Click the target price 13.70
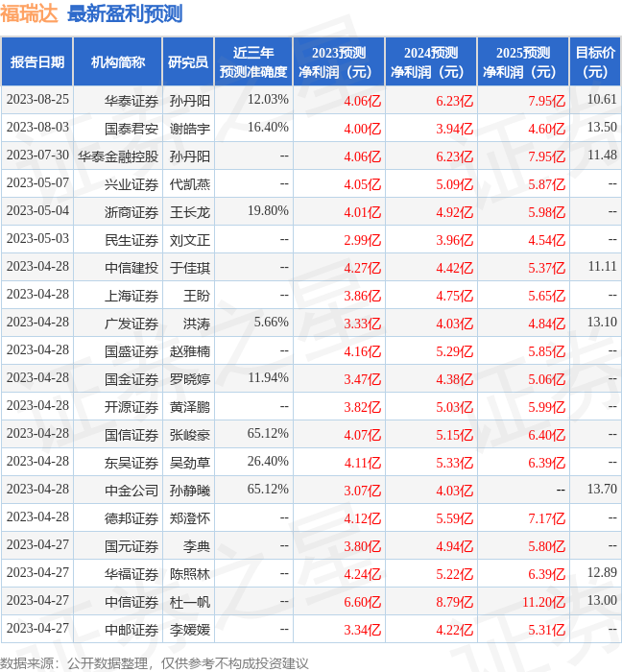 602,490
